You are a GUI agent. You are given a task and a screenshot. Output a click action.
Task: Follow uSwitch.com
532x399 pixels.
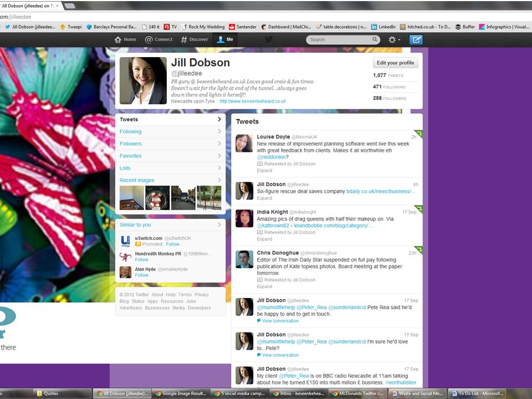coord(173,244)
